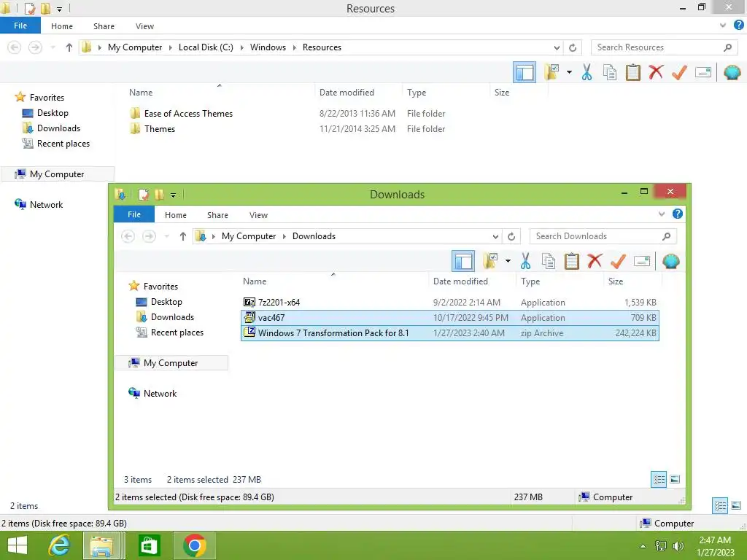Image resolution: width=747 pixels, height=560 pixels.
Task: Select My Computer in the Resources sidebar
Action: [x=57, y=174]
